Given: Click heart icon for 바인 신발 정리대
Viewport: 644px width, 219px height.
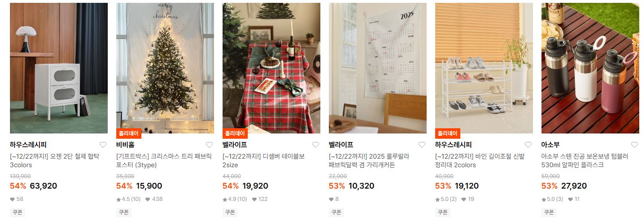Looking at the screenshot, I should [x=528, y=145].
